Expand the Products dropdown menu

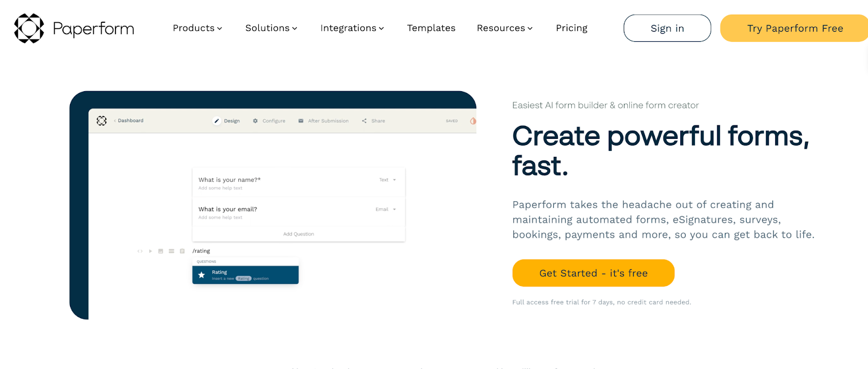click(197, 28)
